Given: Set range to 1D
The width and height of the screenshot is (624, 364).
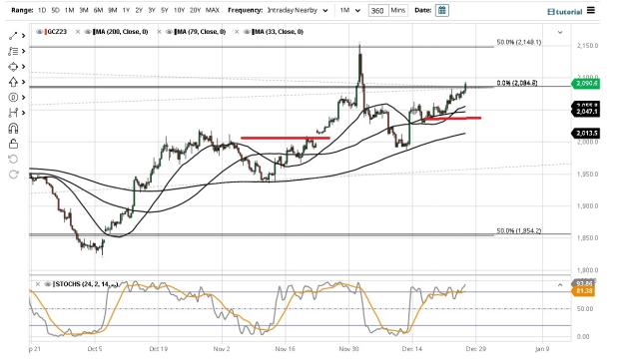Looking at the screenshot, I should 42,10.
